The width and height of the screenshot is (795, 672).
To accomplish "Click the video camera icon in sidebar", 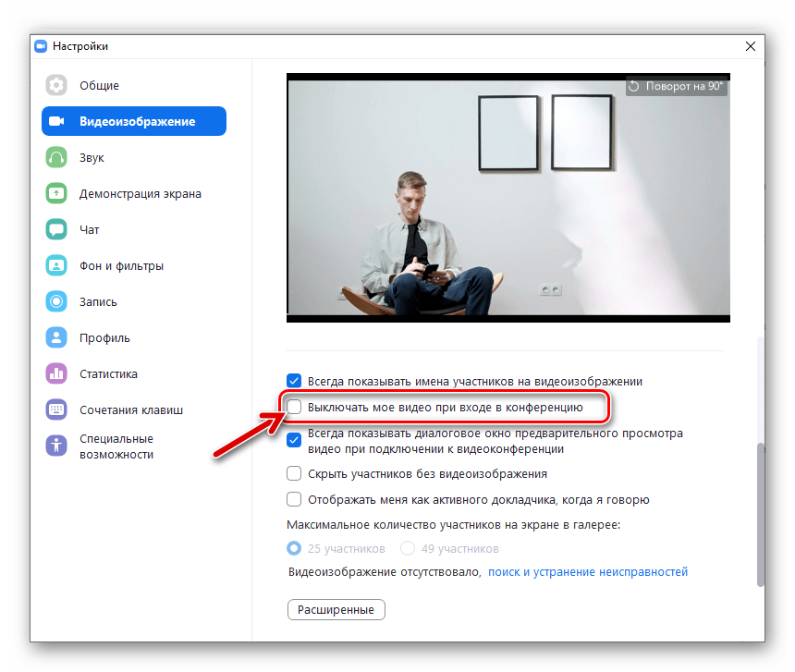I will click(56, 121).
